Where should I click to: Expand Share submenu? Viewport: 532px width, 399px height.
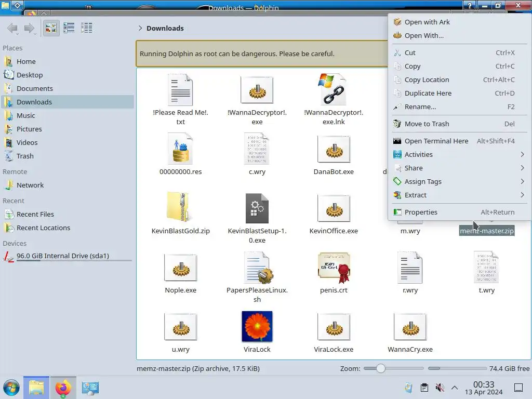tap(459, 168)
